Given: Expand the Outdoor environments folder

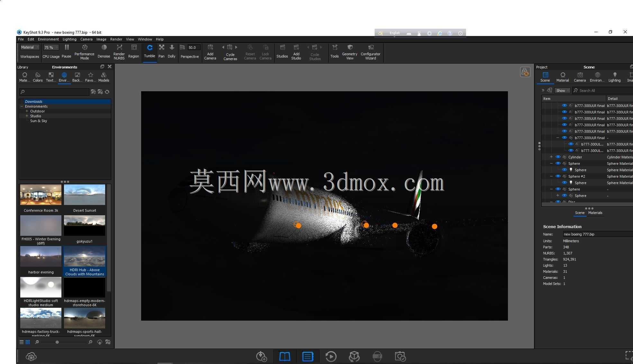Looking at the screenshot, I should (x=27, y=111).
